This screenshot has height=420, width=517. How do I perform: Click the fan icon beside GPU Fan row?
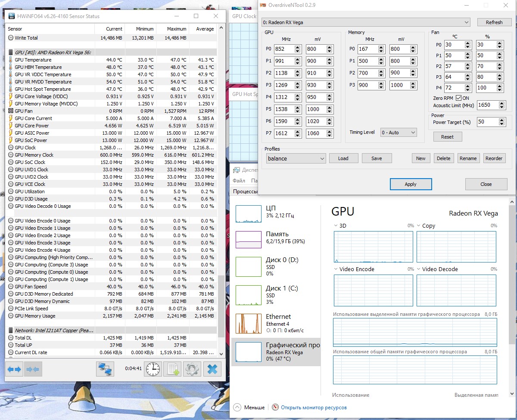point(11,111)
